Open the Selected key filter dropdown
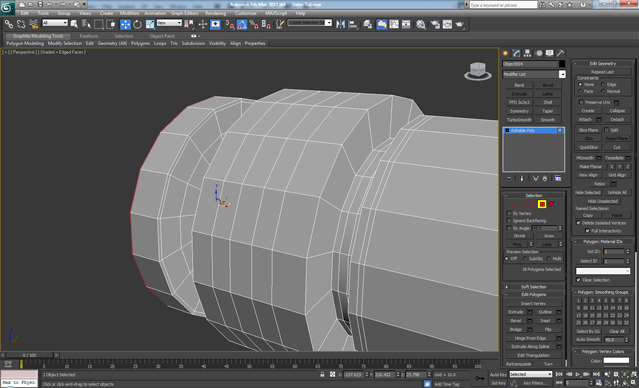This screenshot has width=639, height=388. pos(530,374)
